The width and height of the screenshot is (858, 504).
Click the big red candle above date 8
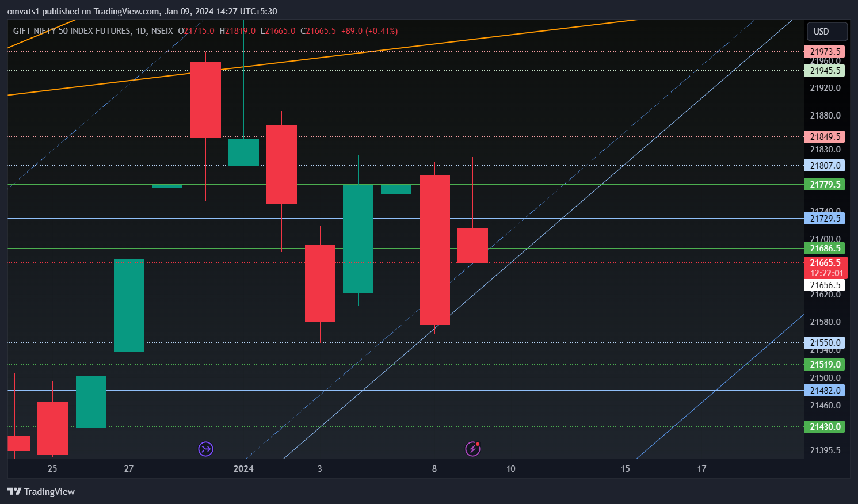click(x=434, y=250)
